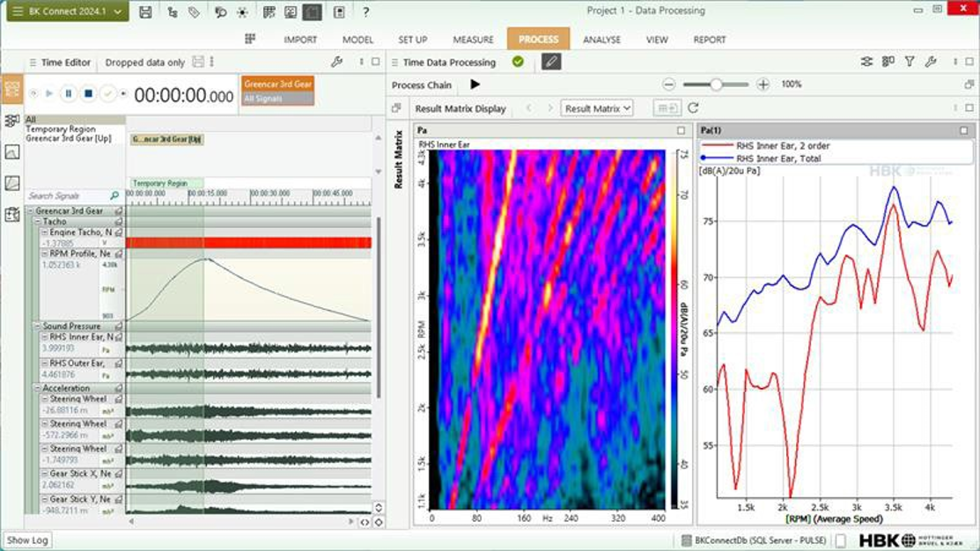Click the sliders settings icon in Time Data Processing
Image resolution: width=980 pixels, height=551 pixels.
[866, 62]
